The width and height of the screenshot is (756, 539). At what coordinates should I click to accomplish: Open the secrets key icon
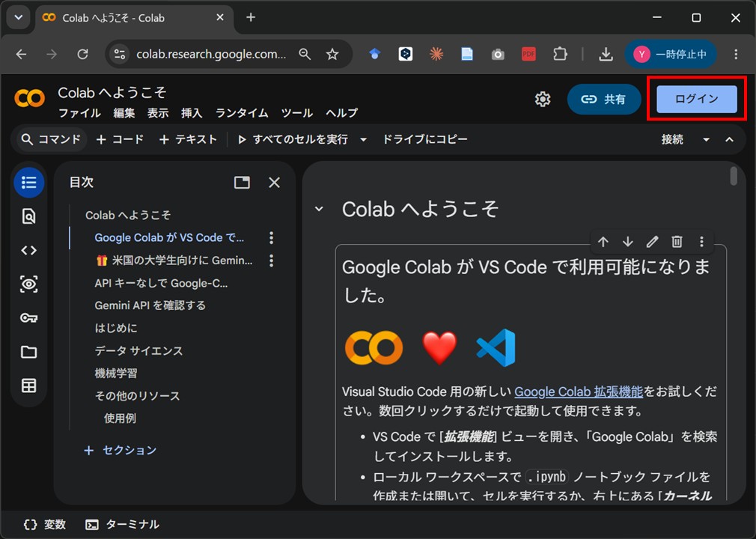click(x=29, y=317)
